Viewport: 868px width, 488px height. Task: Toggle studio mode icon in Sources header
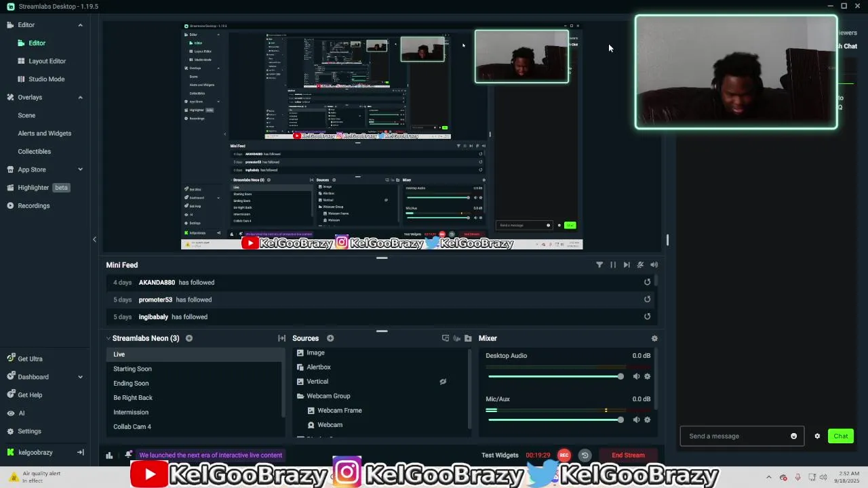[446, 338]
